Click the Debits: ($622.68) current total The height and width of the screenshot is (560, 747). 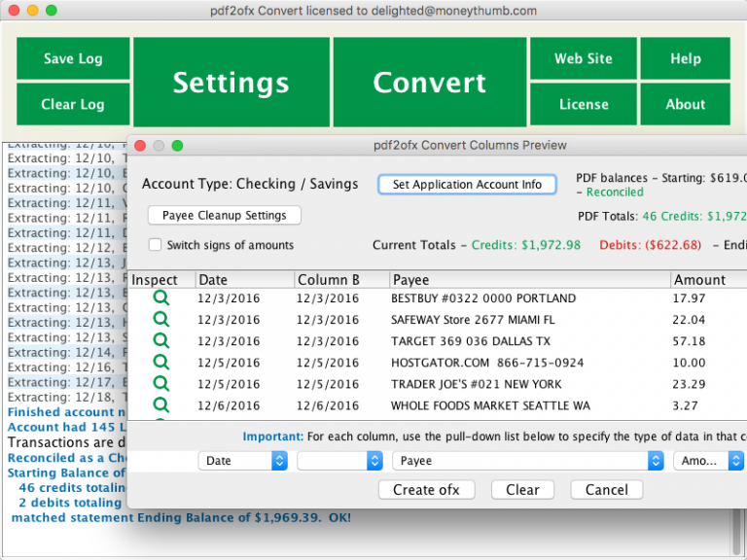[651, 245]
